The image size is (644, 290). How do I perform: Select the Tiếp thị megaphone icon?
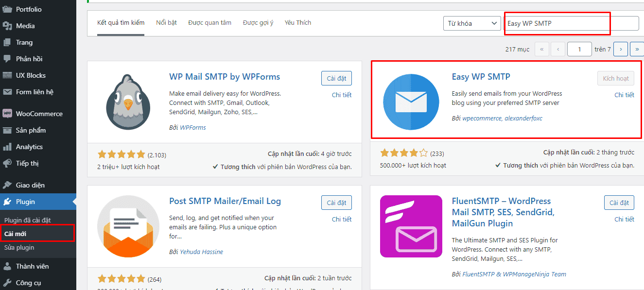tap(7, 163)
